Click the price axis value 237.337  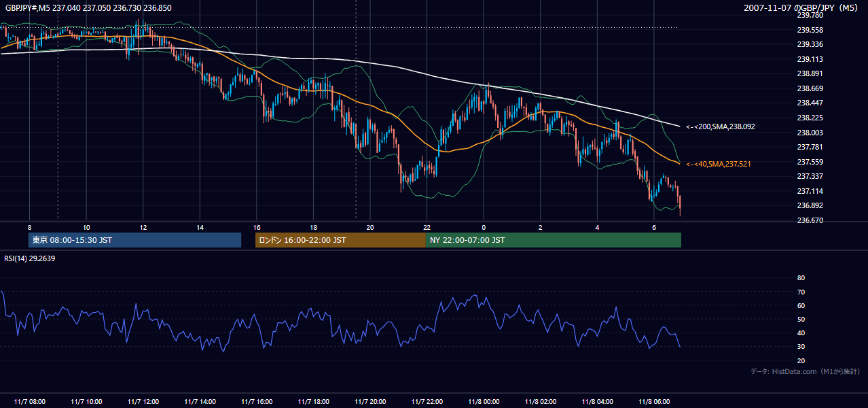(x=810, y=176)
